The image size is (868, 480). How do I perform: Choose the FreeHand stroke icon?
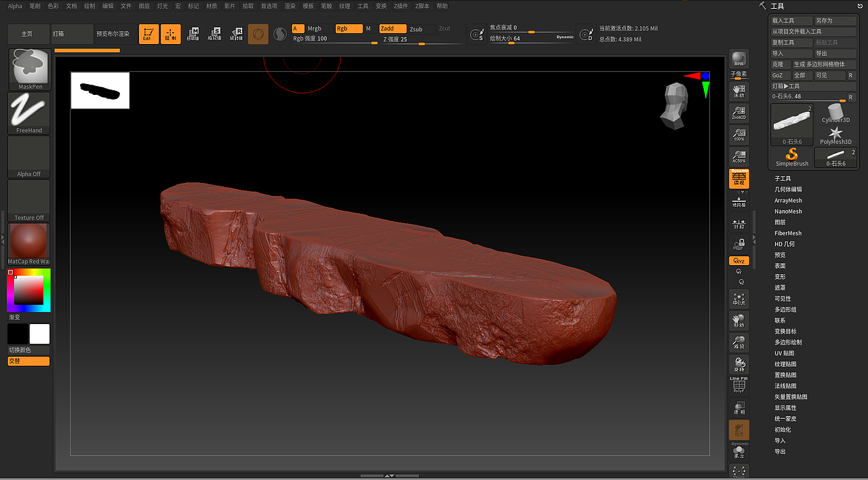[29, 113]
